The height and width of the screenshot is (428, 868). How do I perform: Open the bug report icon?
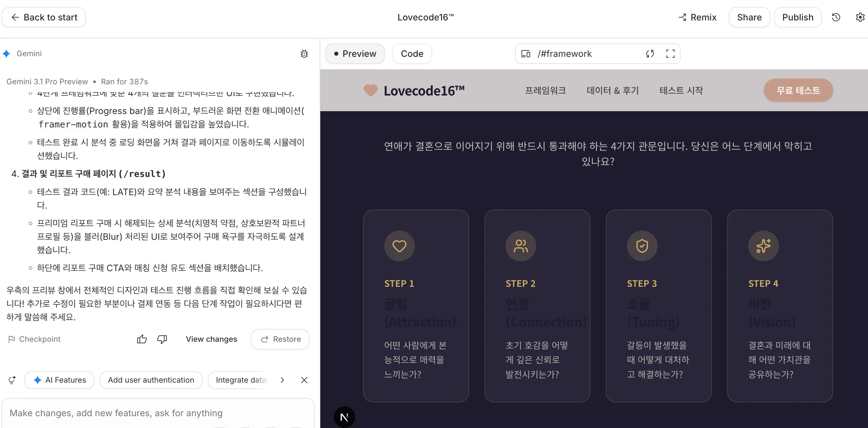click(304, 54)
